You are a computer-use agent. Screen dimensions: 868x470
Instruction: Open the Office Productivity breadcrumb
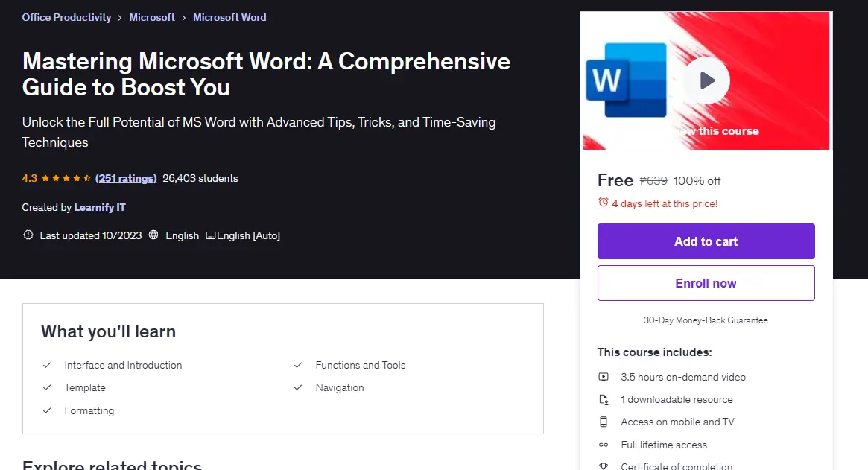click(66, 17)
